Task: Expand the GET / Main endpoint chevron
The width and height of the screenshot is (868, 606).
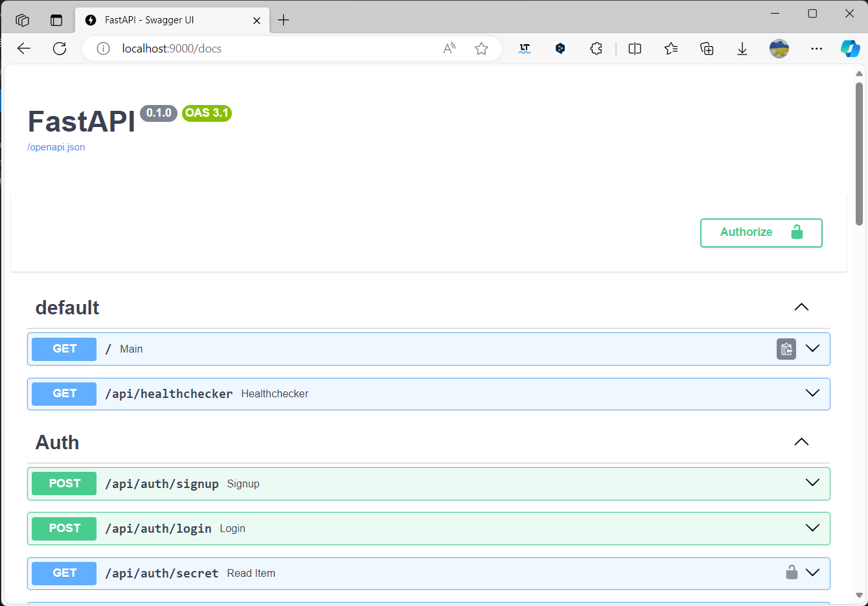Action: [x=812, y=349]
